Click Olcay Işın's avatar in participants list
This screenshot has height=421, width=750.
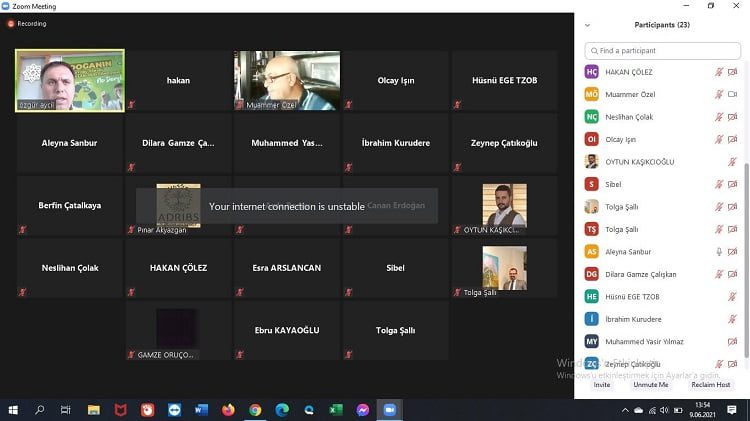coord(592,139)
